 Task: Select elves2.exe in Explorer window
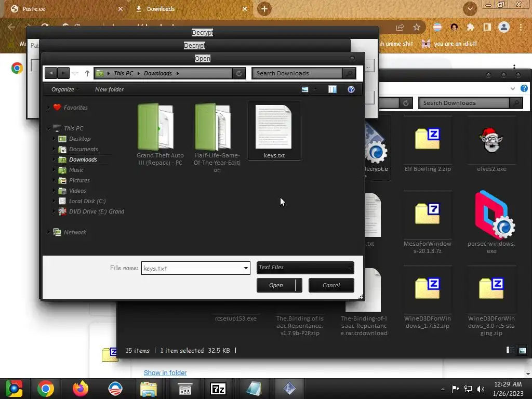[x=491, y=145]
